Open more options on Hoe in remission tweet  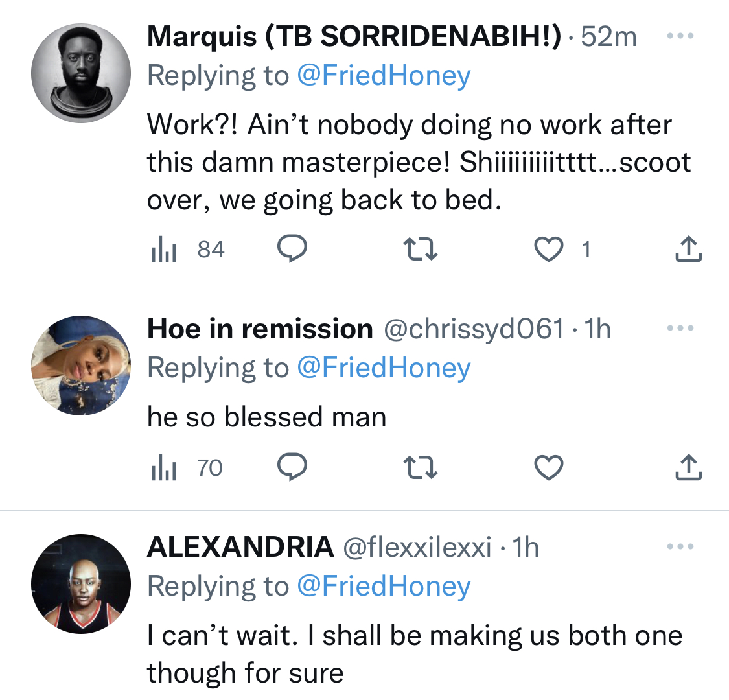coord(680,329)
